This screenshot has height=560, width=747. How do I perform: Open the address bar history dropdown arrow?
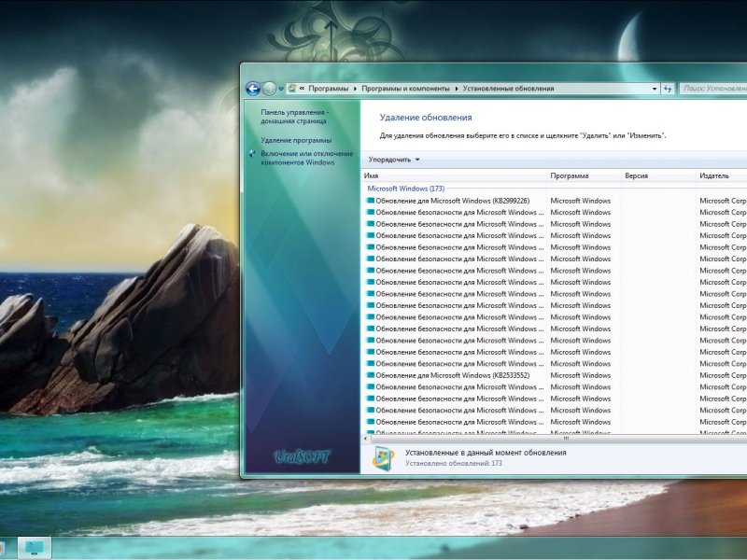coord(655,89)
